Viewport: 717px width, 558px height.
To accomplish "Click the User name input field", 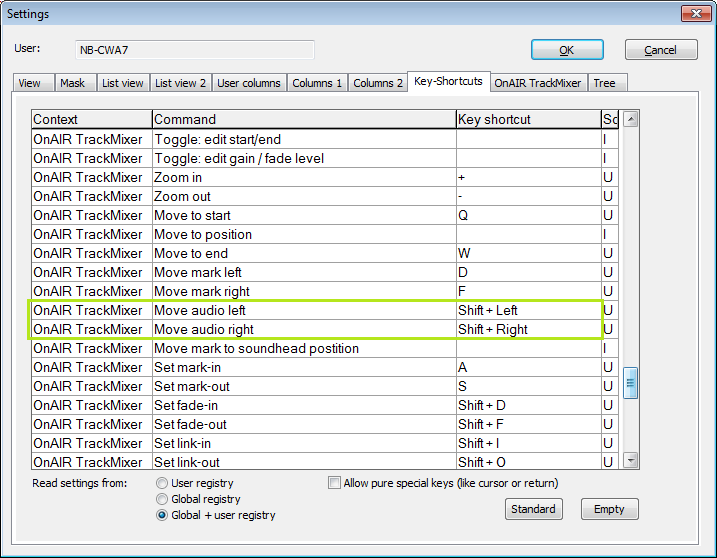I will 194,50.
